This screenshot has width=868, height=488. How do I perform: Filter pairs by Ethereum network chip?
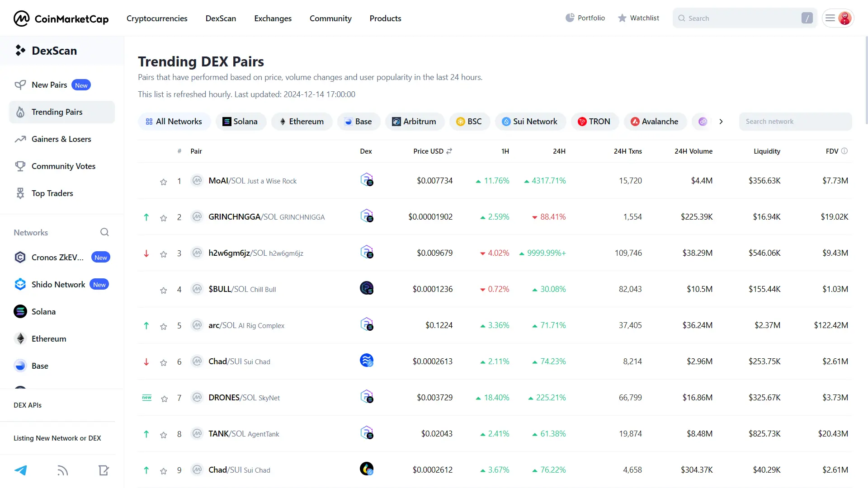click(x=302, y=122)
